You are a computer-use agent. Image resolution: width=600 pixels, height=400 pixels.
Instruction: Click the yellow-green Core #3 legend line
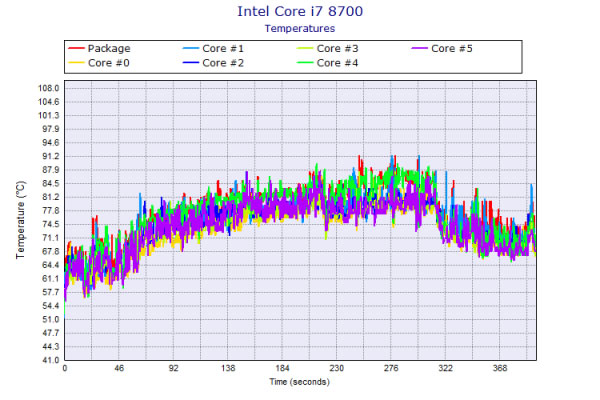pos(305,49)
